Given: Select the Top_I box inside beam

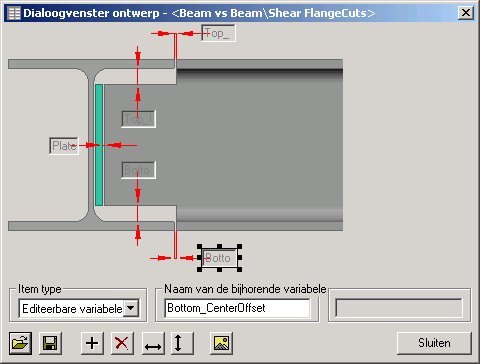Looking at the screenshot, I should [x=138, y=119].
